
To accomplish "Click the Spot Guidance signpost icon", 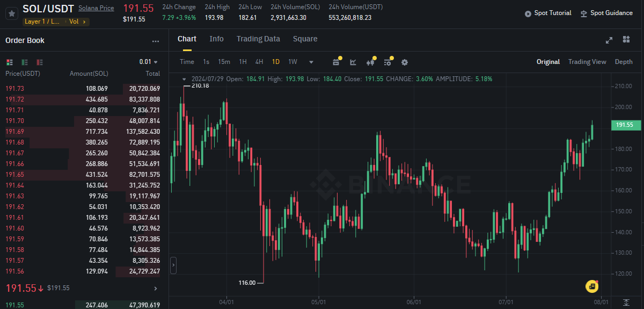I will click(584, 13).
